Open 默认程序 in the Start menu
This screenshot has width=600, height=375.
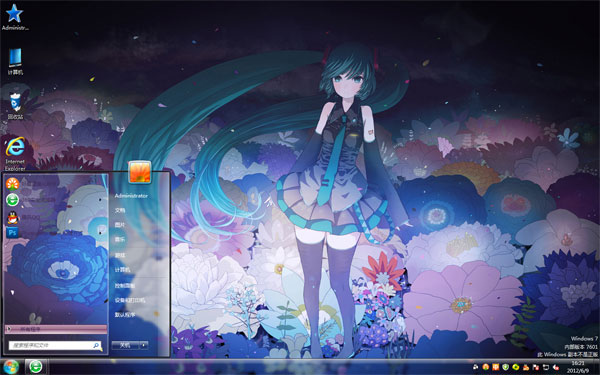click(x=125, y=315)
